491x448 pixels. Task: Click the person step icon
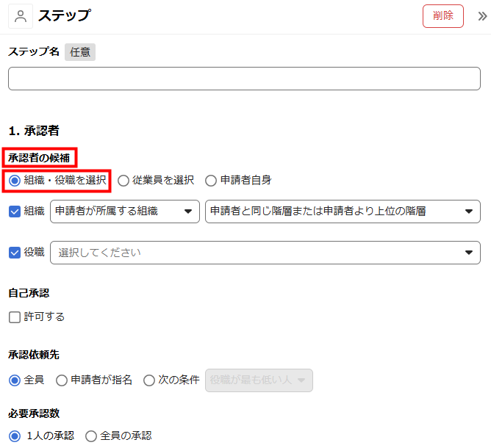pos(21,15)
